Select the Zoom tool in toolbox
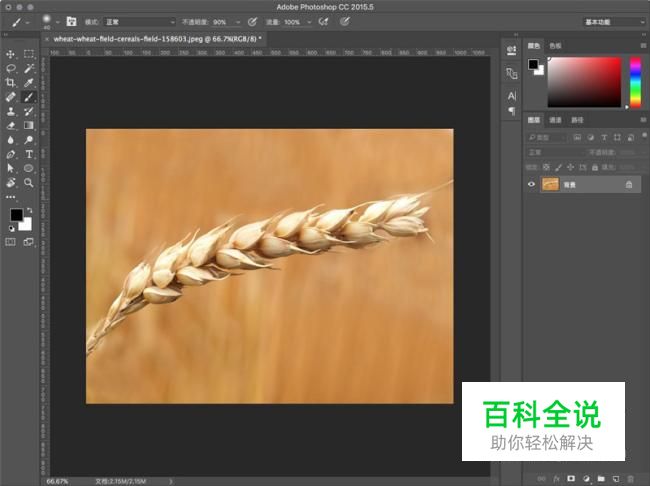The image size is (650, 486). coord(29,183)
